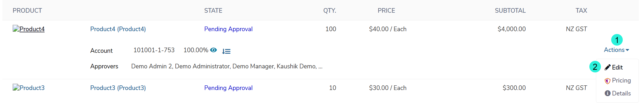Click the Actions dropdown caret arrow

pyautogui.click(x=627, y=50)
